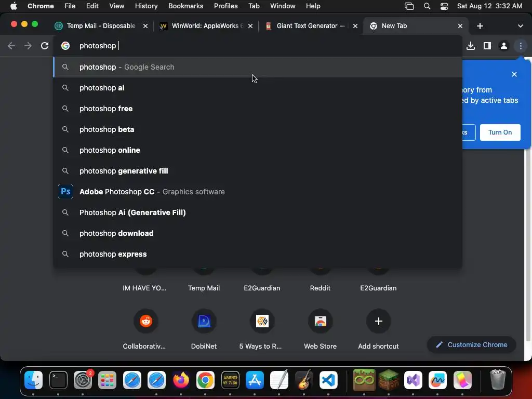Launch Firefox from the Dock
The height and width of the screenshot is (399, 532).
click(181, 380)
